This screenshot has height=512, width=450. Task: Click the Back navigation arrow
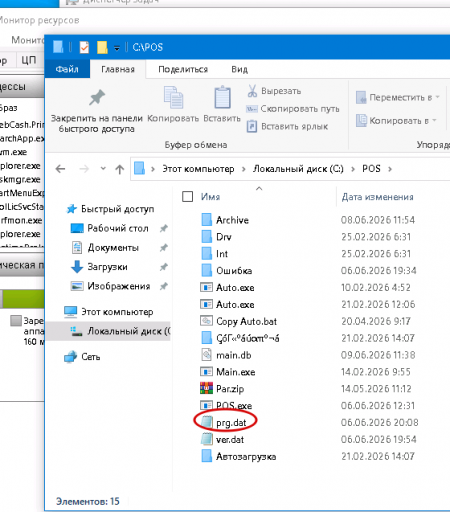coord(60,169)
